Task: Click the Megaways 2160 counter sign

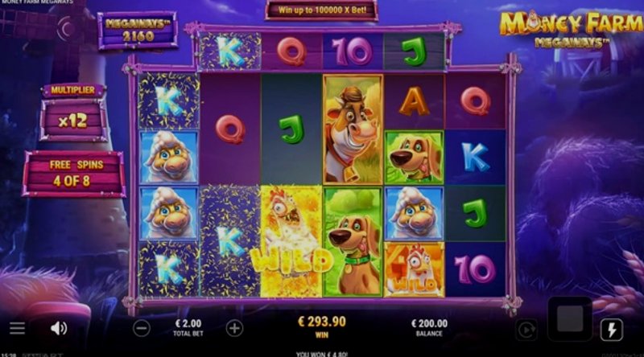Action: coord(138,31)
